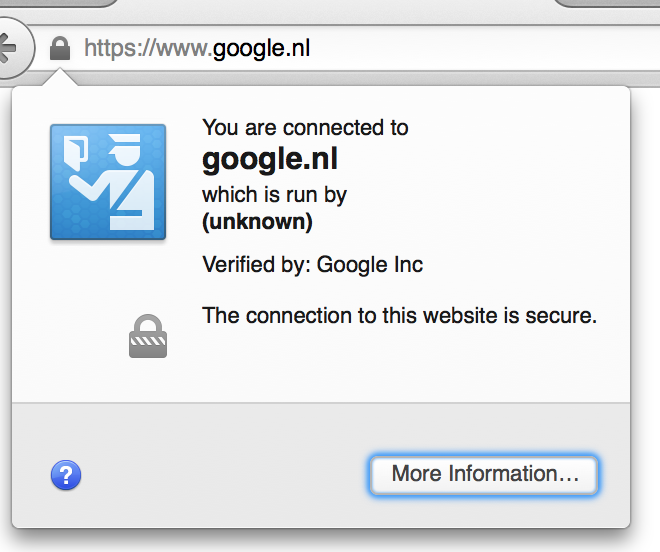Open help via blue question mark icon
This screenshot has width=660, height=552.
66,475
